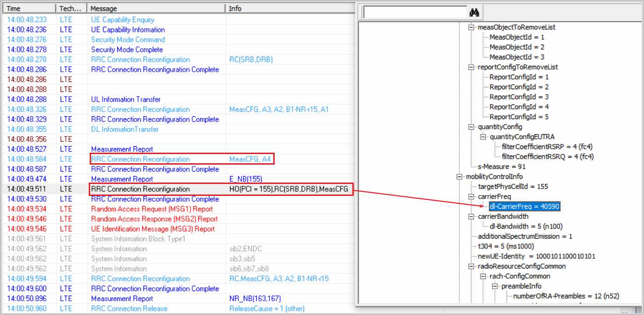Click the search text input field
The image size is (644, 315).
coord(414,12)
